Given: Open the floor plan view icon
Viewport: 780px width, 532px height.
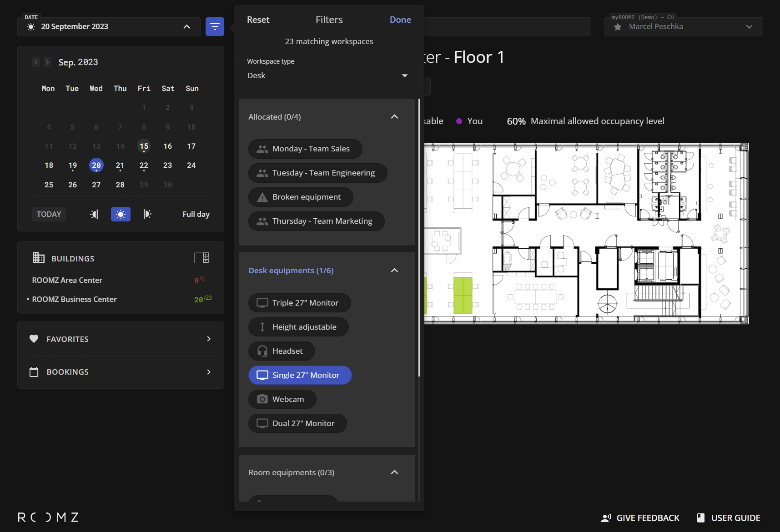Looking at the screenshot, I should pyautogui.click(x=201, y=258).
